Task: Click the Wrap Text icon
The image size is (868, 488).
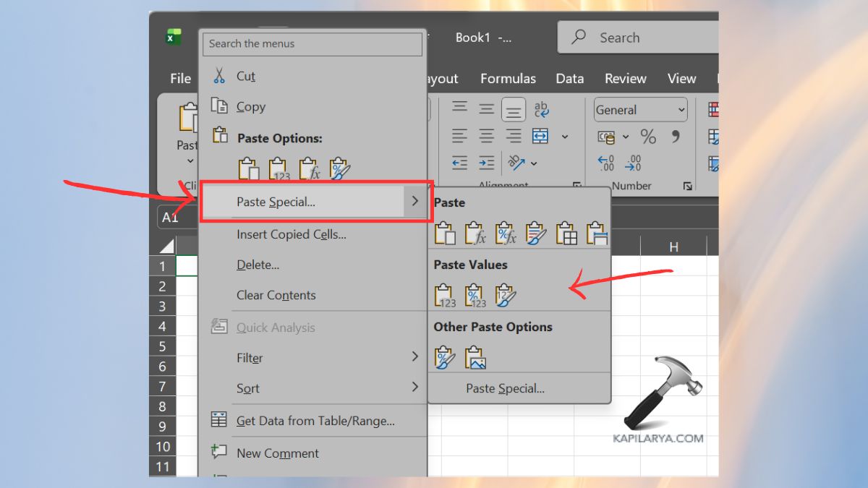Action: coord(541,110)
